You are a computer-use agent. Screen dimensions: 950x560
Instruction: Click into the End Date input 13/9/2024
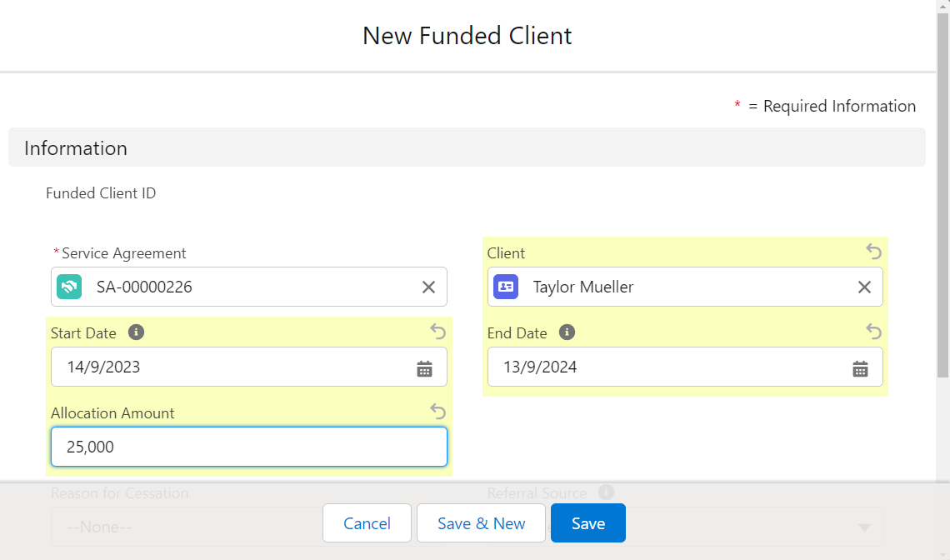click(x=685, y=367)
